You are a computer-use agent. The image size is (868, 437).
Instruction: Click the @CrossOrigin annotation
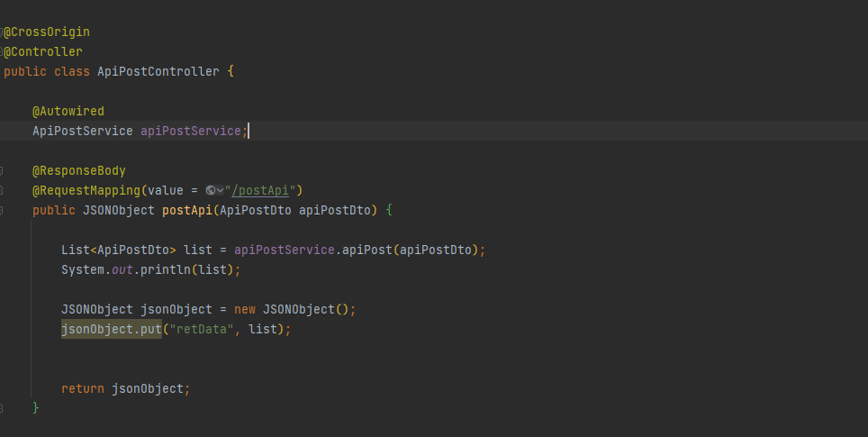point(47,32)
